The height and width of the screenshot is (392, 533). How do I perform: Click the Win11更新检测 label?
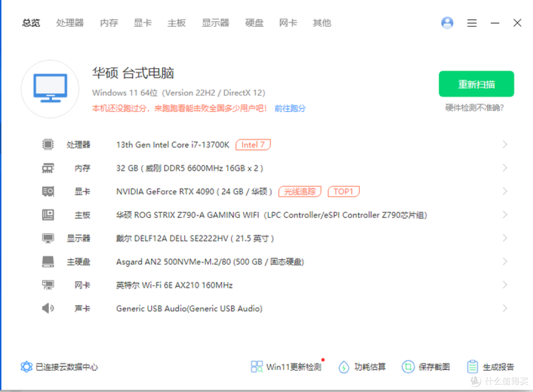(x=294, y=367)
